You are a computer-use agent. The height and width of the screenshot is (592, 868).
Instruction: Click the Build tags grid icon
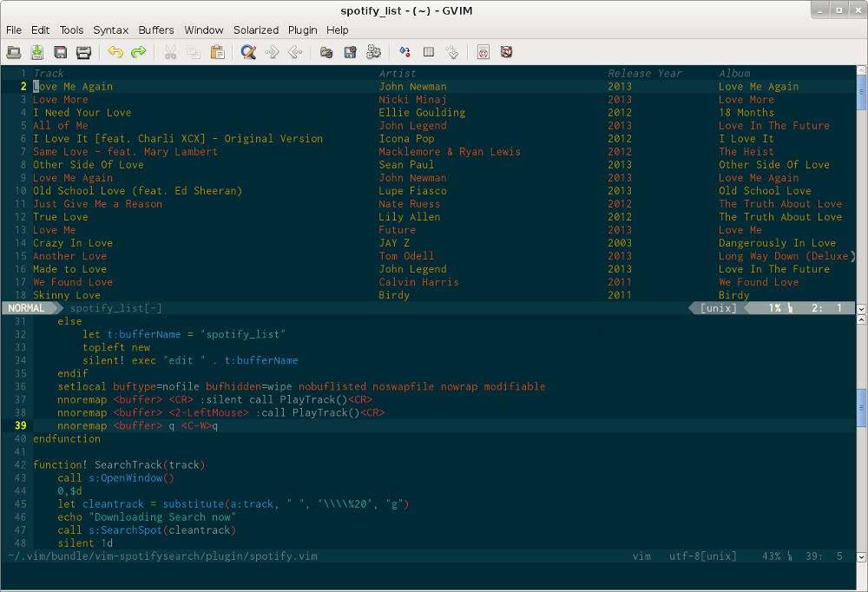pos(429,52)
